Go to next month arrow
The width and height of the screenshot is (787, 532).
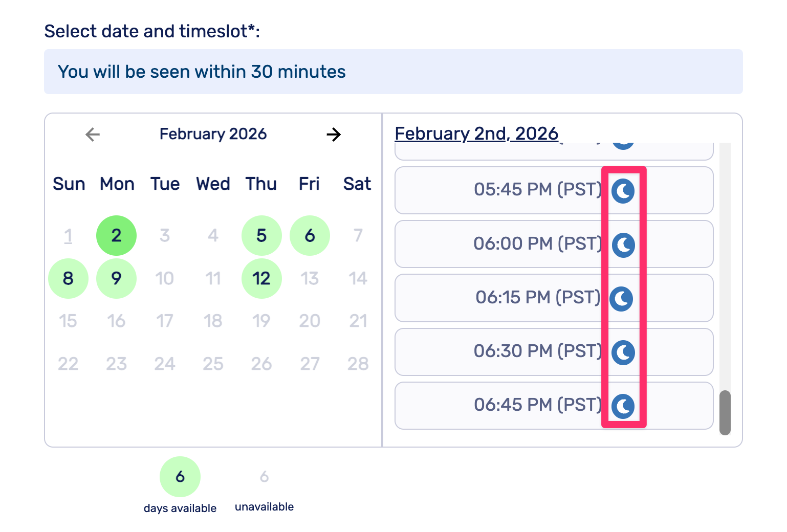pyautogui.click(x=334, y=135)
